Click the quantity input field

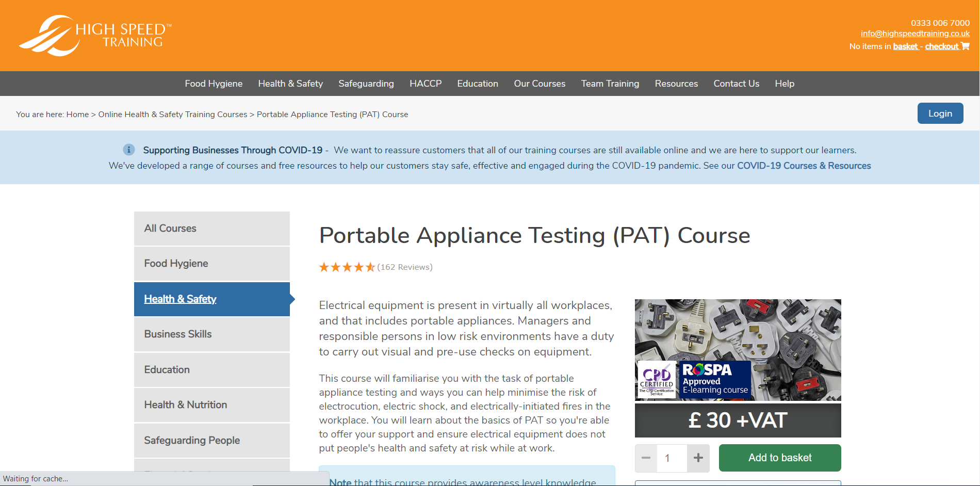(672, 458)
